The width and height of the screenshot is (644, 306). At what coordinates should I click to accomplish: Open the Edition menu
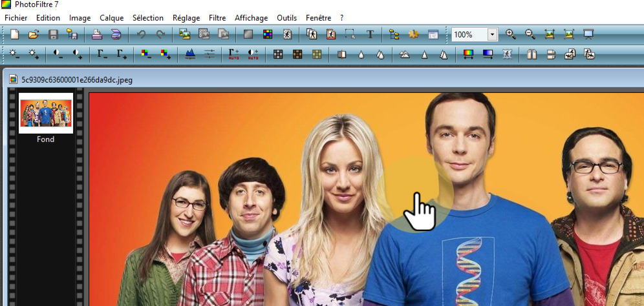(x=48, y=18)
